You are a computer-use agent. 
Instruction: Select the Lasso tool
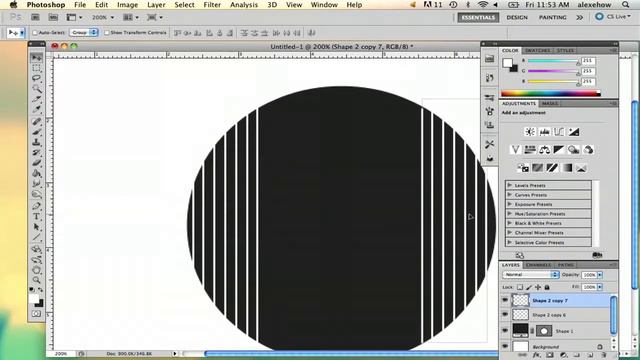click(36, 78)
